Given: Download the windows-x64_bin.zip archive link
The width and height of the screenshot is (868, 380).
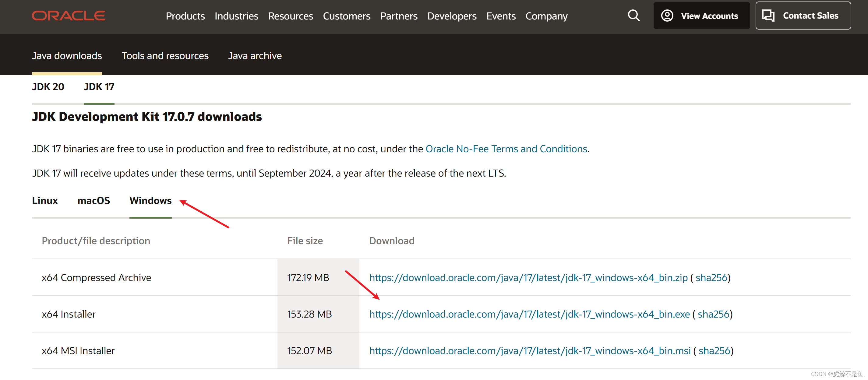Looking at the screenshot, I should pos(528,278).
